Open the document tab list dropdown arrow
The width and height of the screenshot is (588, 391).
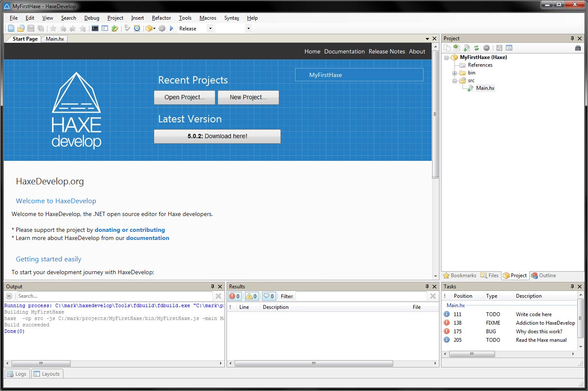pyautogui.click(x=427, y=39)
